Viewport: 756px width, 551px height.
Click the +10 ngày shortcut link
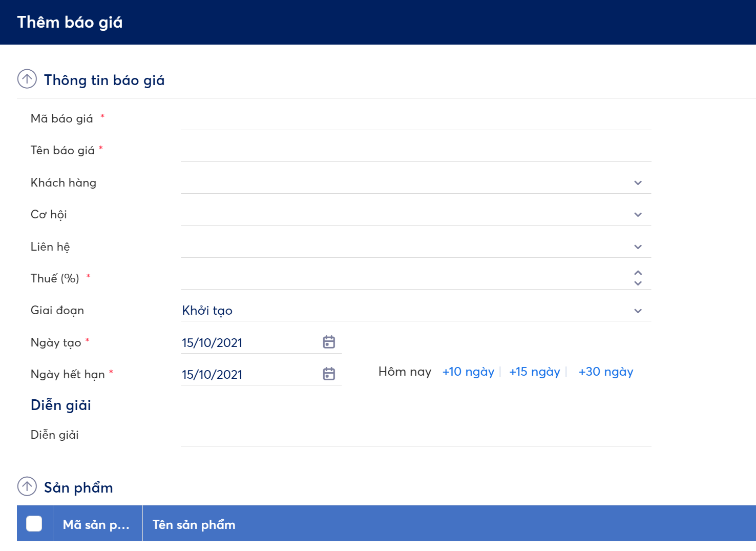(468, 372)
